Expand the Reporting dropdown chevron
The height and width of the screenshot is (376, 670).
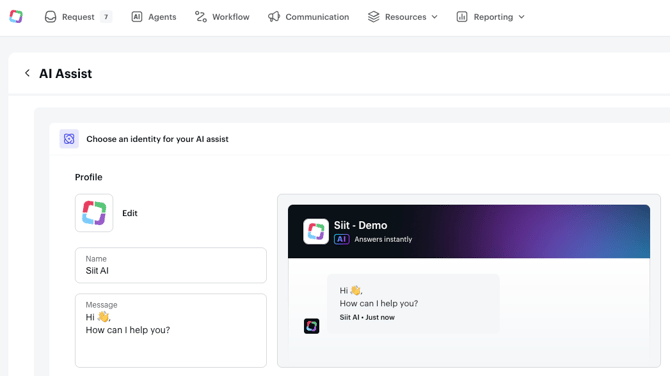coord(521,17)
